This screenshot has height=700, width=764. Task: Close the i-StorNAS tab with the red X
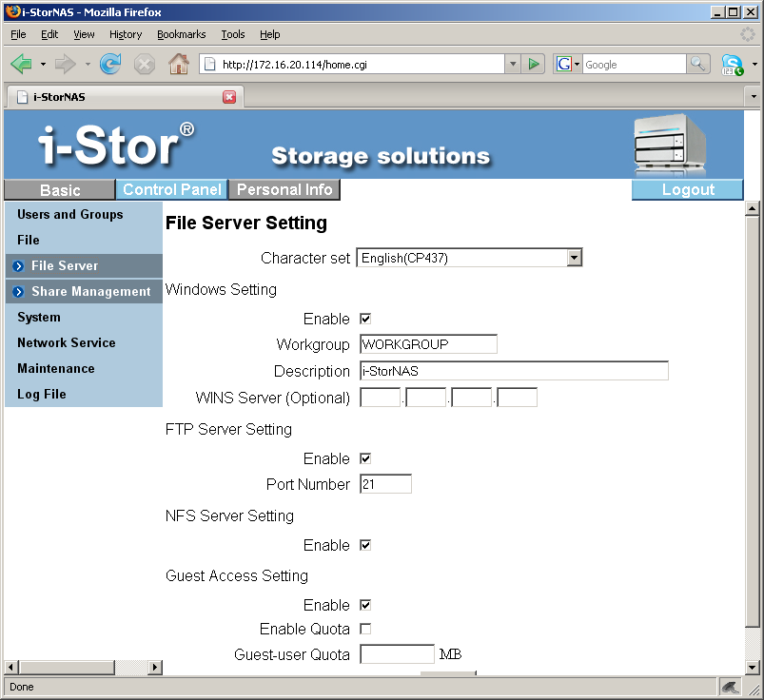click(229, 97)
